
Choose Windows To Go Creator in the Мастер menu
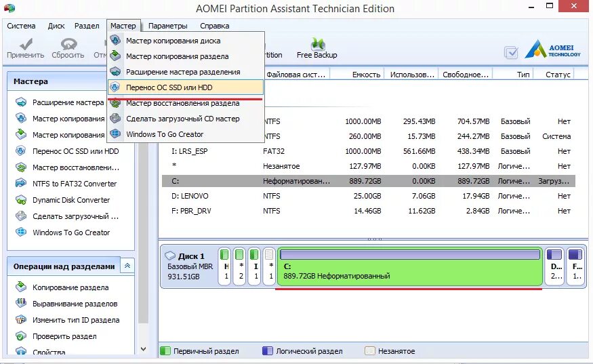coord(186,134)
